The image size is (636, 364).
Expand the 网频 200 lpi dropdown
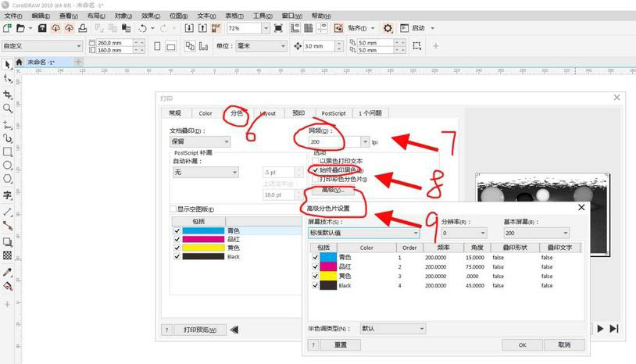point(365,141)
